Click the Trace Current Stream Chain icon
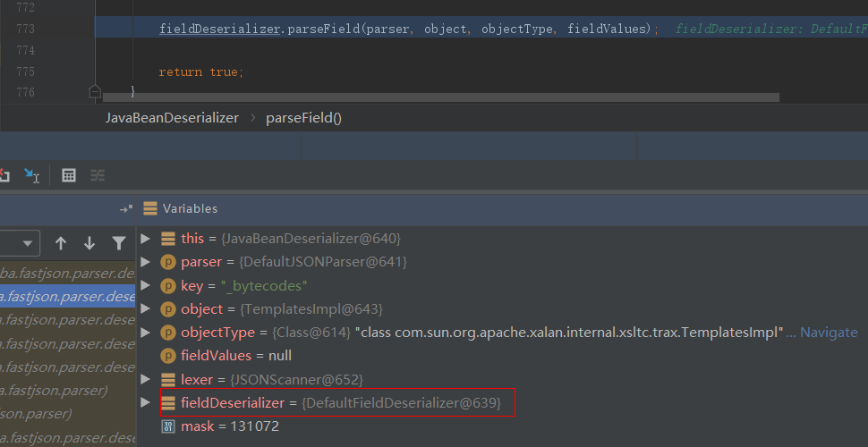The height and width of the screenshot is (447, 868). (98, 175)
